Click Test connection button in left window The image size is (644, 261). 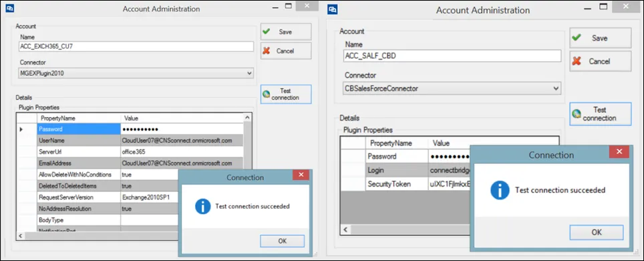(x=286, y=94)
